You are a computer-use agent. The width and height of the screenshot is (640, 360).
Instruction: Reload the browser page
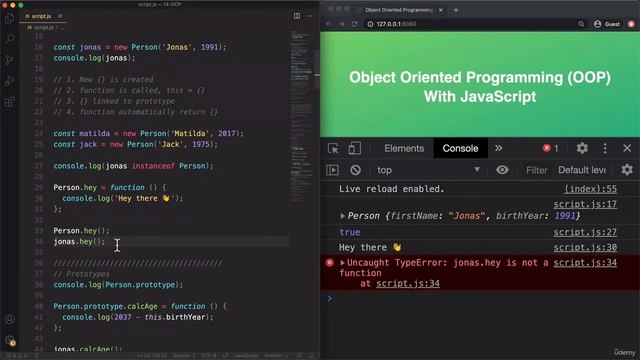(355, 24)
